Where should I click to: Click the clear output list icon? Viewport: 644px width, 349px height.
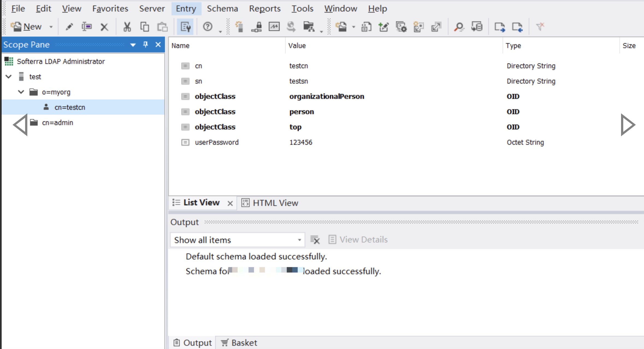tap(315, 240)
